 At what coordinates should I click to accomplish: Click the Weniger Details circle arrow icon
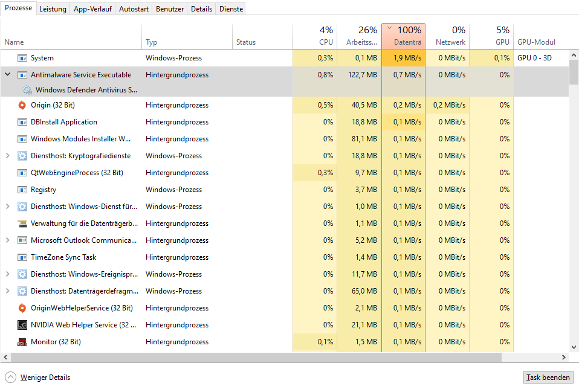pos(11,378)
